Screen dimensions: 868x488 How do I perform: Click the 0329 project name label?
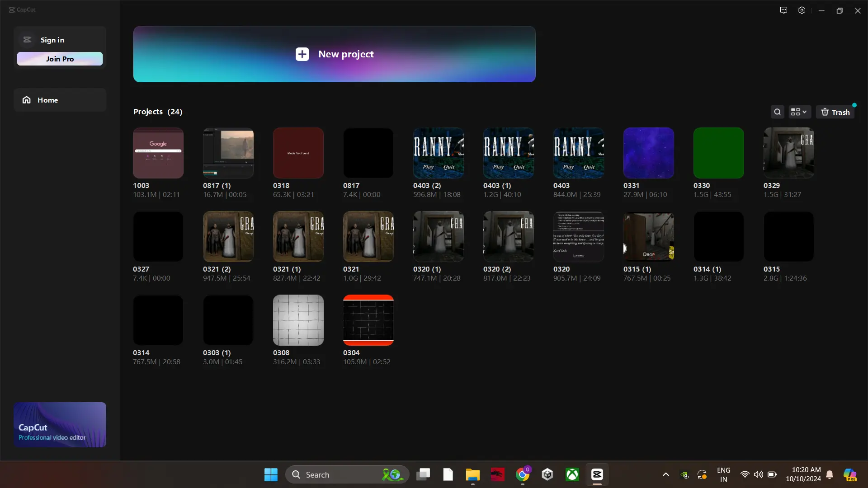(772, 185)
